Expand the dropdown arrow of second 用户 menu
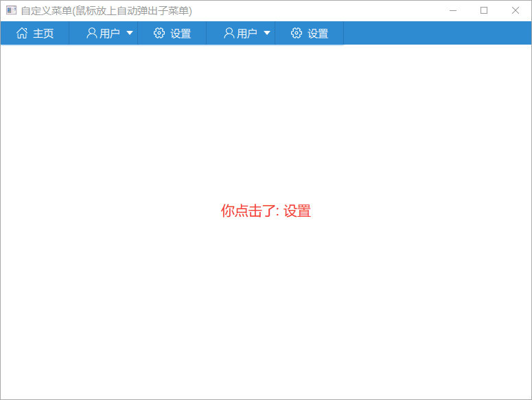Viewport: 532px width, 400px height. 267,33
